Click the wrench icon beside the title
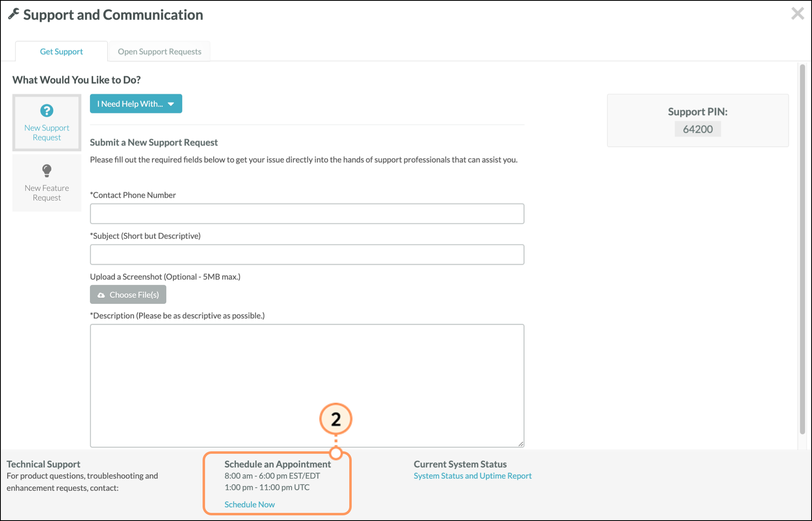812x521 pixels. tap(13, 14)
